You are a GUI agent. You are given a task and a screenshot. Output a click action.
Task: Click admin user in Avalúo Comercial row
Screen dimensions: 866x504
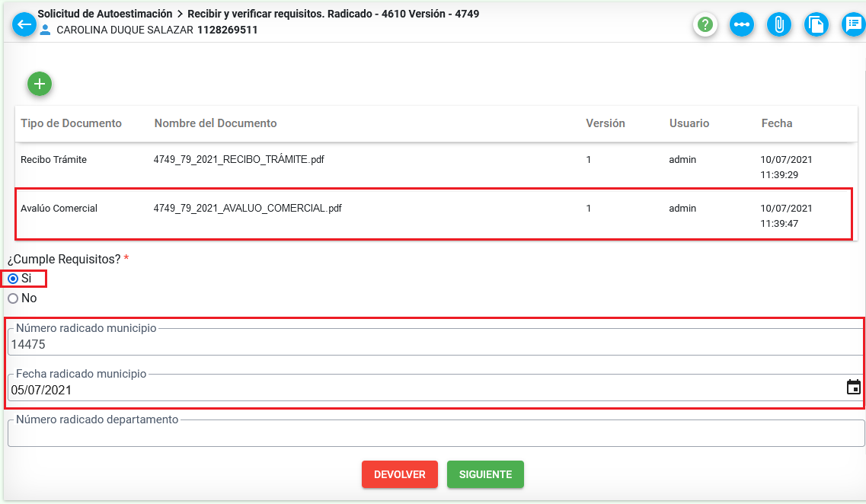pyautogui.click(x=682, y=208)
